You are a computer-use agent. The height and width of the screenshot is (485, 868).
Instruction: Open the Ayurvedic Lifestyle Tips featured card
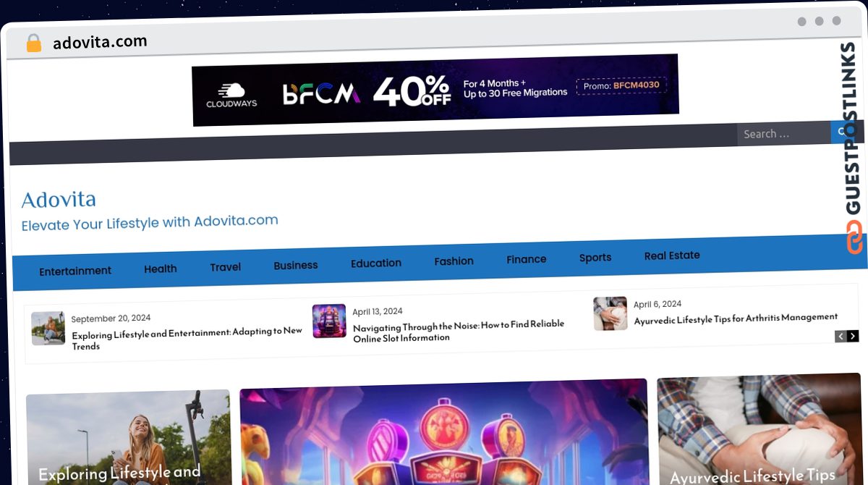point(759,429)
